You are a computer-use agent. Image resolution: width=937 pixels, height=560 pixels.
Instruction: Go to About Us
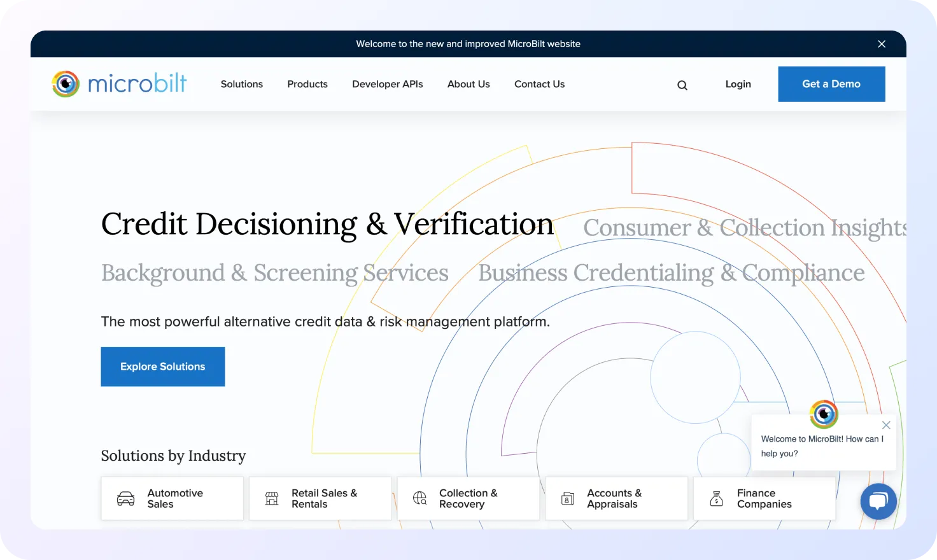click(468, 84)
